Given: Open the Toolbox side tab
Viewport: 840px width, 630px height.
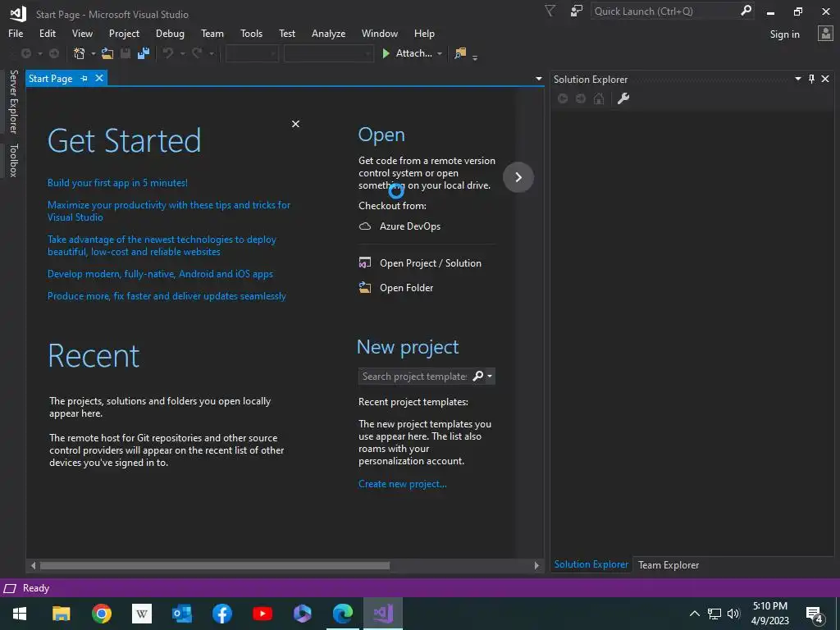Looking at the screenshot, I should 13,160.
